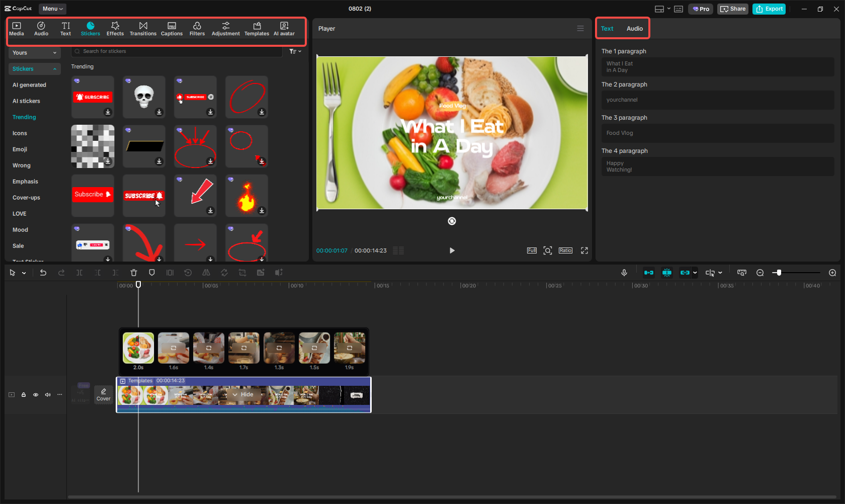
Task: Open the Menu dropdown
Action: click(52, 9)
